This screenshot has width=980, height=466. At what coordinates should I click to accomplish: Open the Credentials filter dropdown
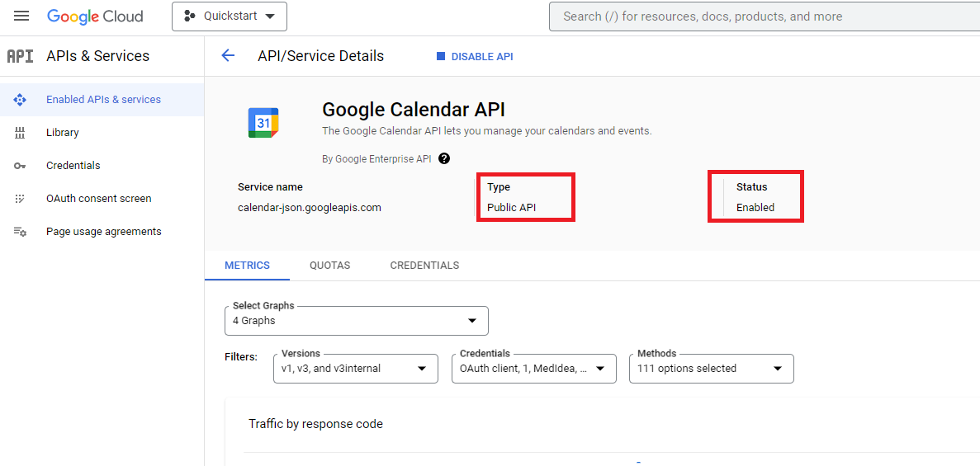pos(533,369)
